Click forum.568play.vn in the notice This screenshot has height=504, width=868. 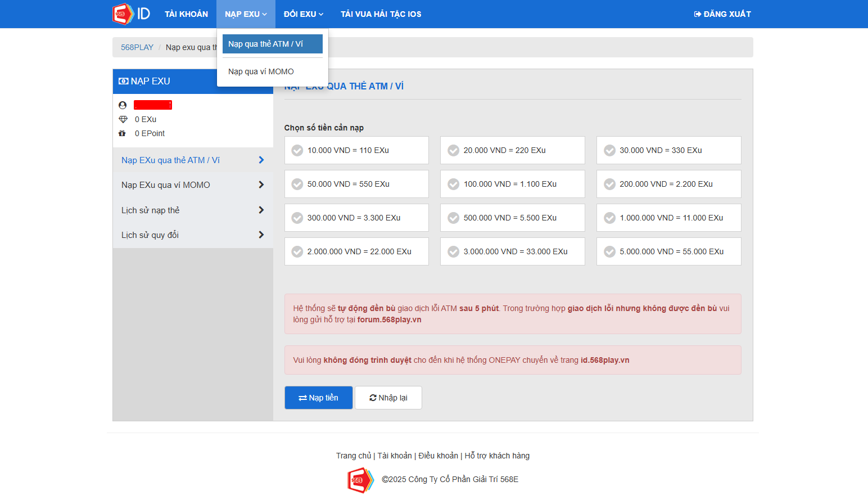point(389,319)
